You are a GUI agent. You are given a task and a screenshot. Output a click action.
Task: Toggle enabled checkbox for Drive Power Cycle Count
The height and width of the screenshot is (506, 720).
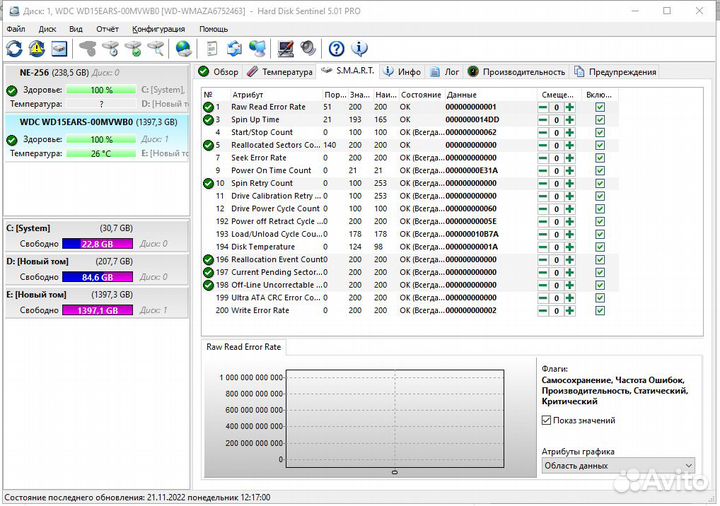click(600, 208)
